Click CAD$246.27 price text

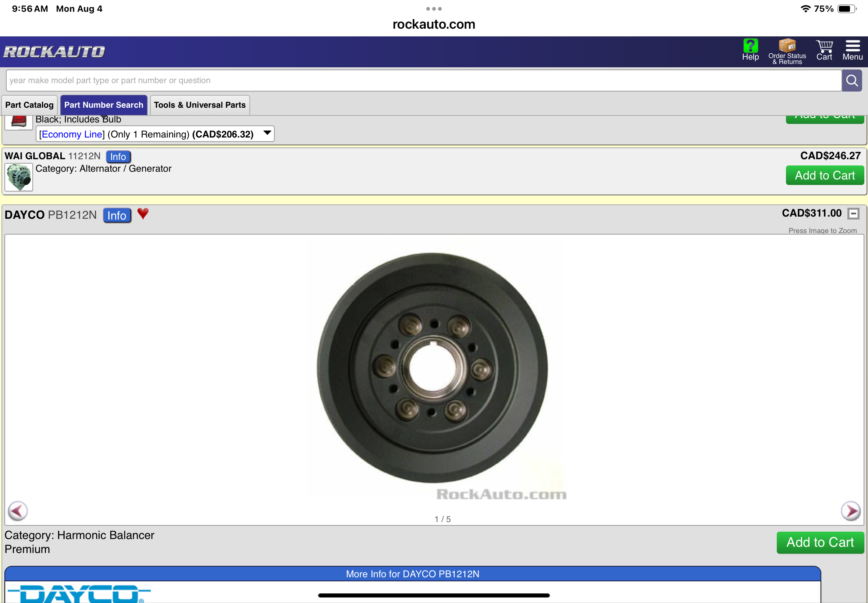pyautogui.click(x=830, y=156)
